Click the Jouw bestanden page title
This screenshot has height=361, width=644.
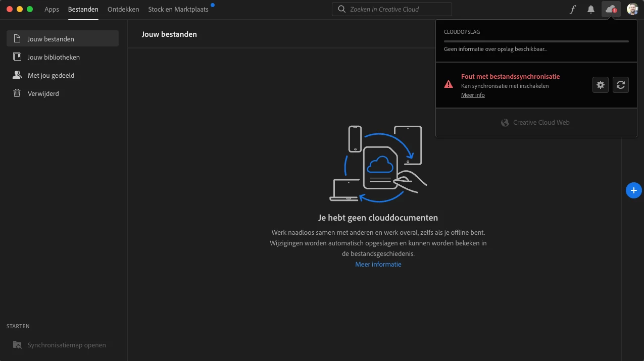[169, 34]
